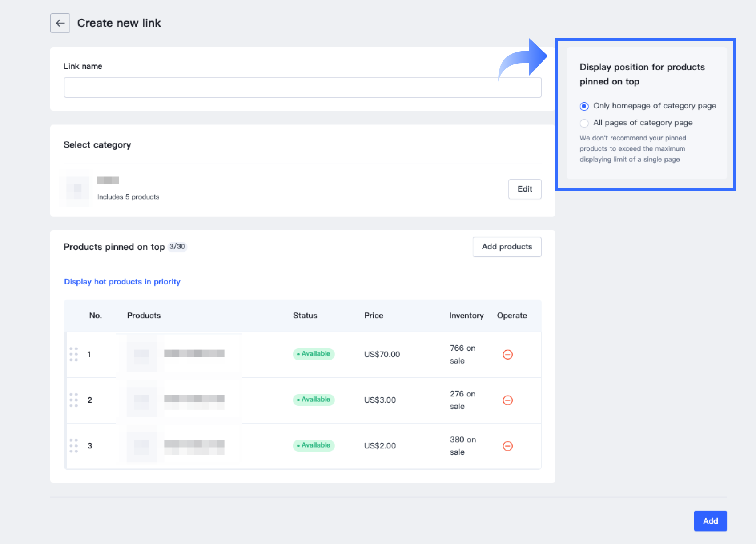Remove pinned product number 3
Image resolution: width=756 pixels, height=544 pixels.
coord(507,446)
